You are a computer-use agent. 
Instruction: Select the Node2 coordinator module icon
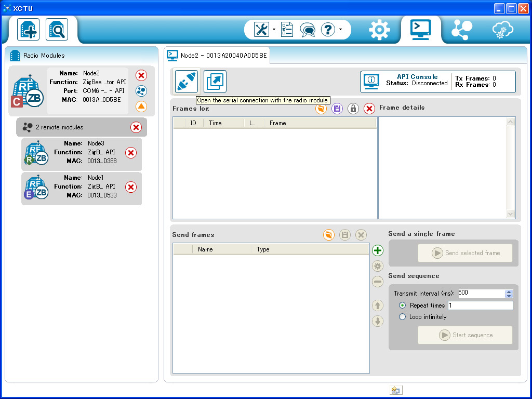[x=28, y=91]
